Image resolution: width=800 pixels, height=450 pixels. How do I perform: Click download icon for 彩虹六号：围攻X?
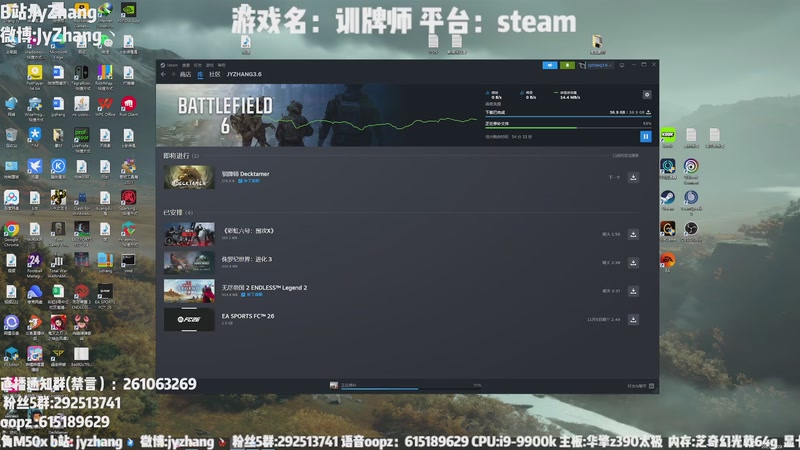(633, 234)
